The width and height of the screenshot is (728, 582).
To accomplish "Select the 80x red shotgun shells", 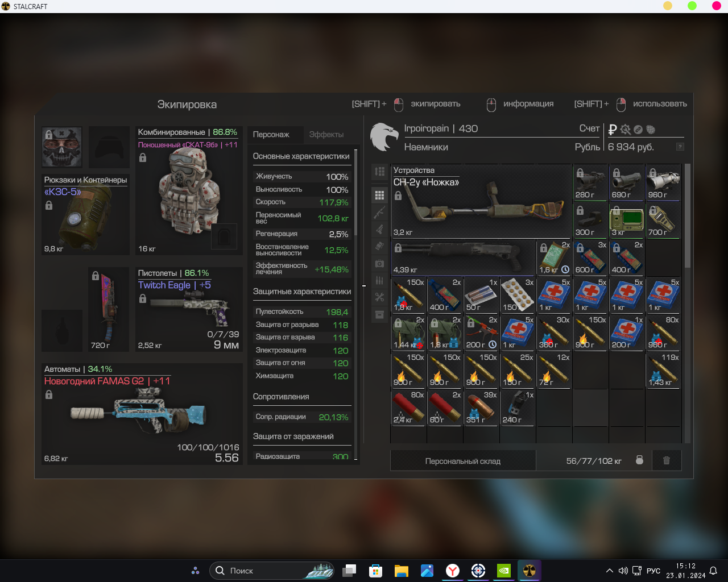I will pos(408,408).
